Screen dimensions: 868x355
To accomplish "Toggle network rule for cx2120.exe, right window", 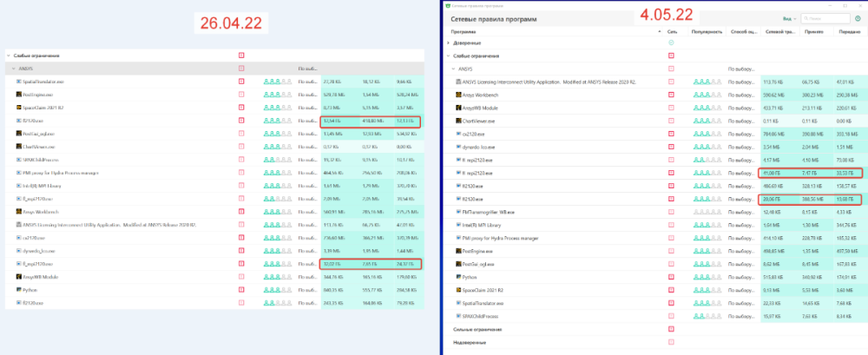I will point(672,134).
